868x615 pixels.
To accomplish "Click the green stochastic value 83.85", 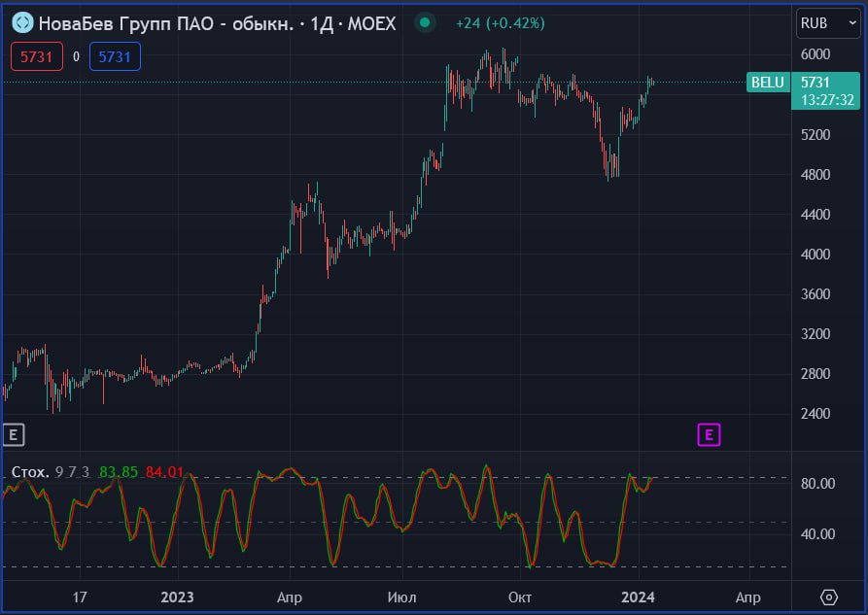I will click(119, 471).
